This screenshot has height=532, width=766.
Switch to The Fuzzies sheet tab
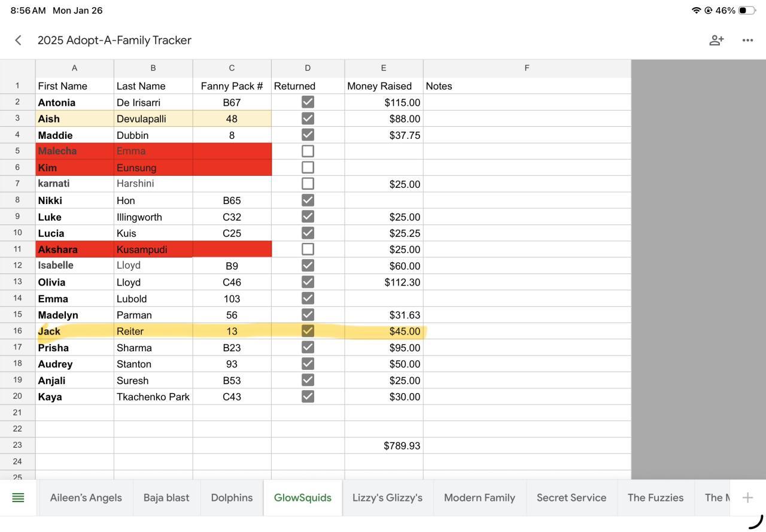coord(655,497)
